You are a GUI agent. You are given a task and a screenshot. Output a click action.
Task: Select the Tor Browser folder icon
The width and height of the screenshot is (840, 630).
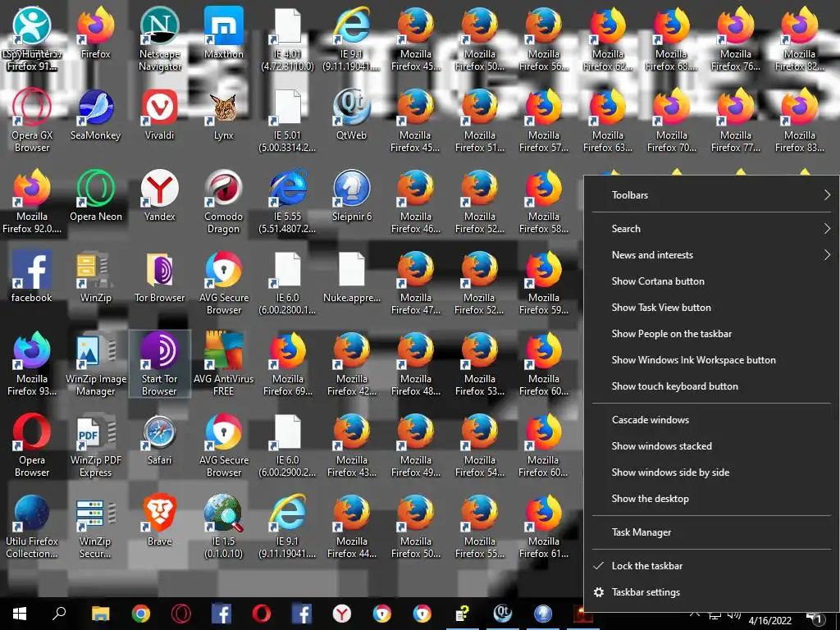pos(160,277)
